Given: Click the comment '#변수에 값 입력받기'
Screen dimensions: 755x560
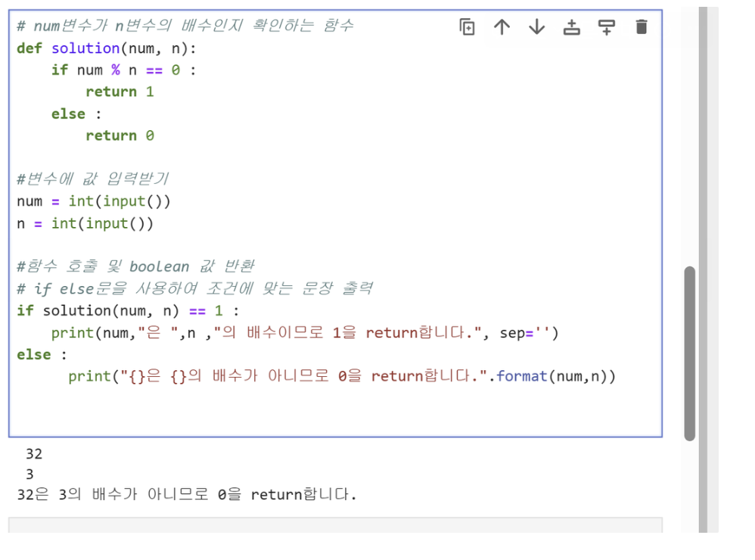Looking at the screenshot, I should (x=92, y=179).
